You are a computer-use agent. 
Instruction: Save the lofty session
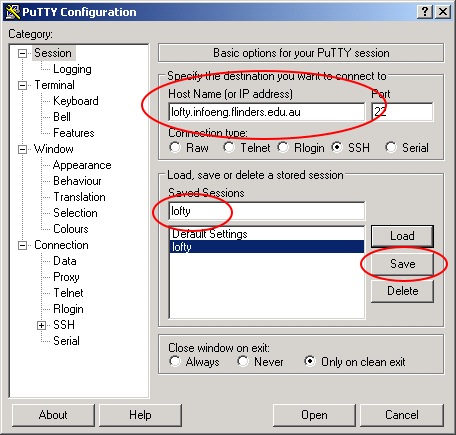[402, 264]
